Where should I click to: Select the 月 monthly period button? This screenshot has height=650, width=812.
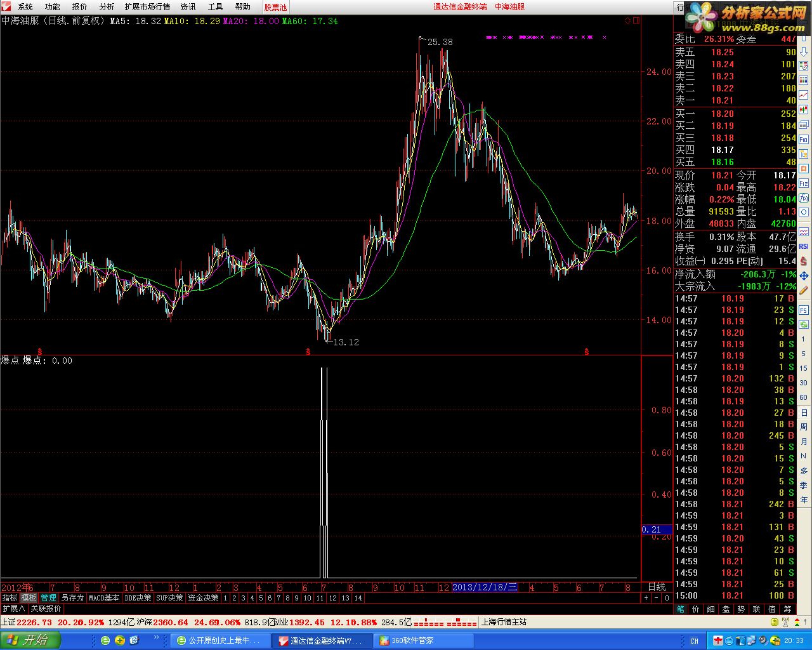[x=804, y=441]
